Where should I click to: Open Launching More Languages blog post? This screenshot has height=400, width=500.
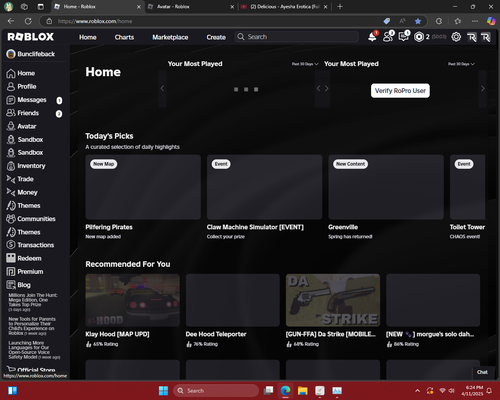(x=34, y=350)
